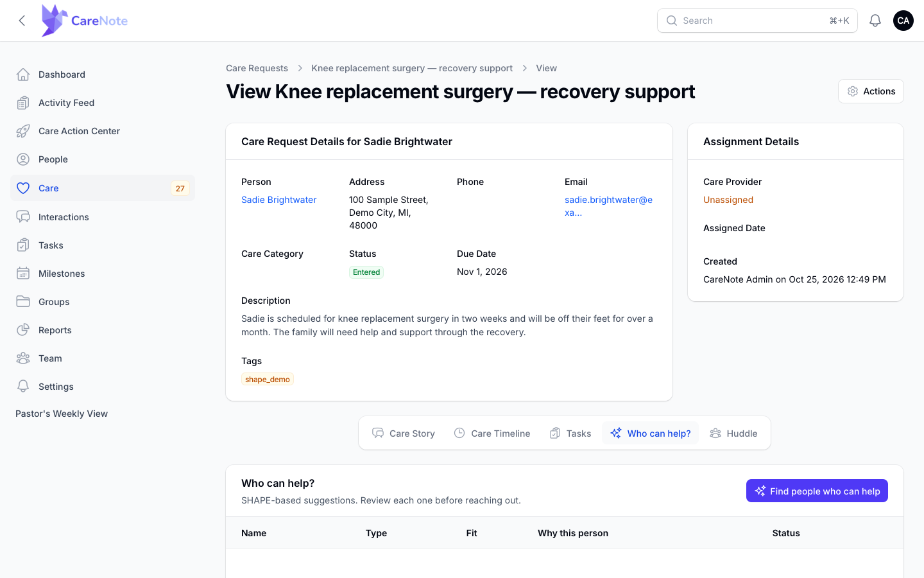The image size is (924, 578).
Task: Click the back arrow icon in header
Action: (22, 21)
